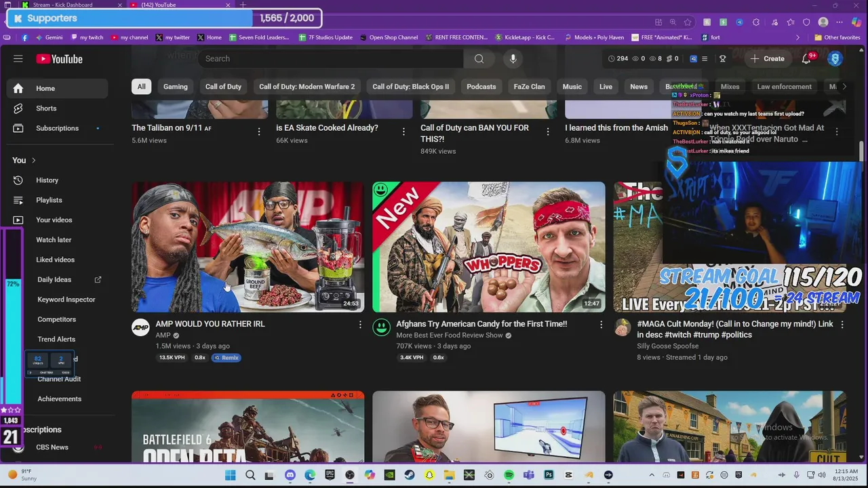Image resolution: width=868 pixels, height=488 pixels.
Task: Select the FaZe Clan filter chip
Action: tap(529, 87)
